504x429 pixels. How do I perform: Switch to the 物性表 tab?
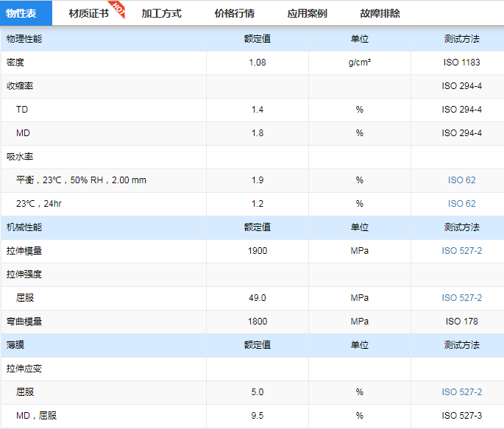point(21,13)
